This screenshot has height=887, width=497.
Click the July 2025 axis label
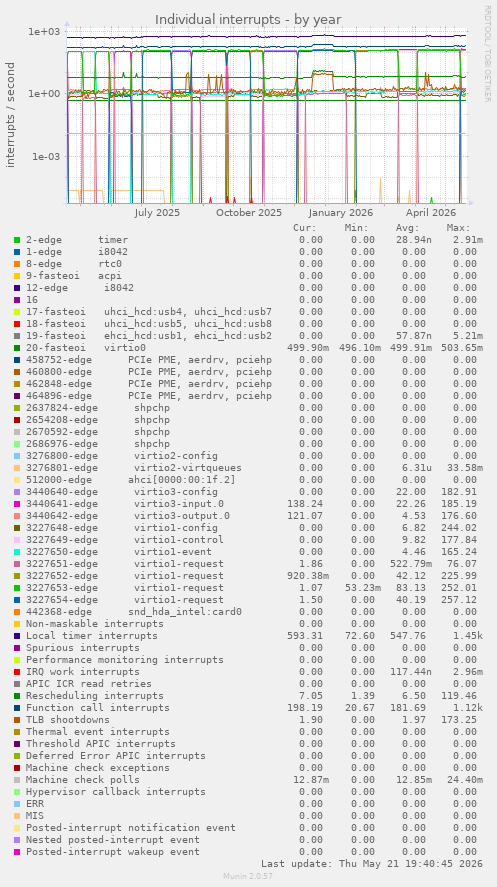coord(157,213)
